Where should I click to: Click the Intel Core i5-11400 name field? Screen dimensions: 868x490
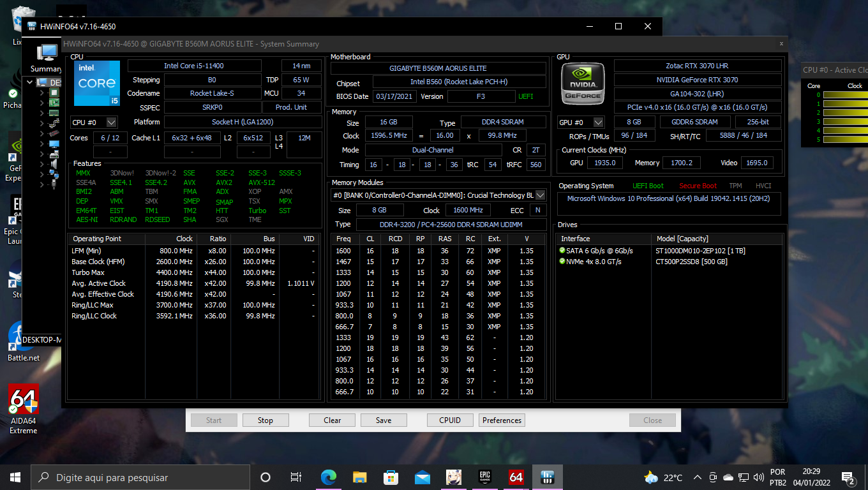pyautogui.click(x=195, y=66)
